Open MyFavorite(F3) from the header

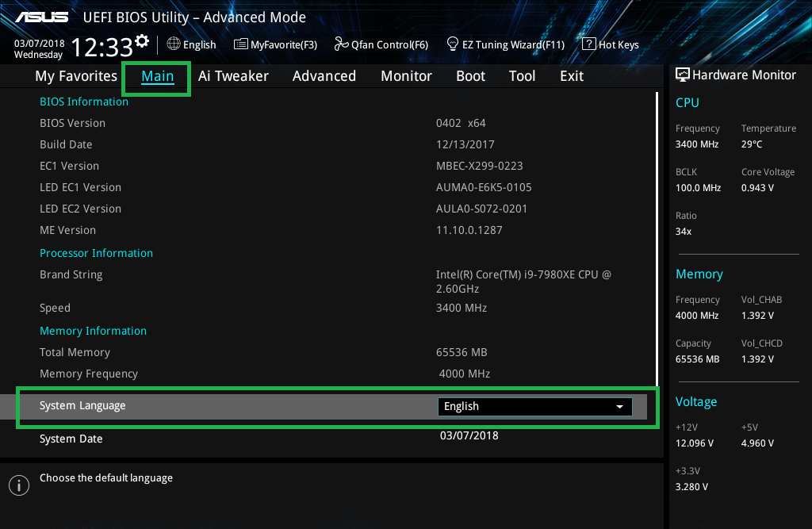276,44
